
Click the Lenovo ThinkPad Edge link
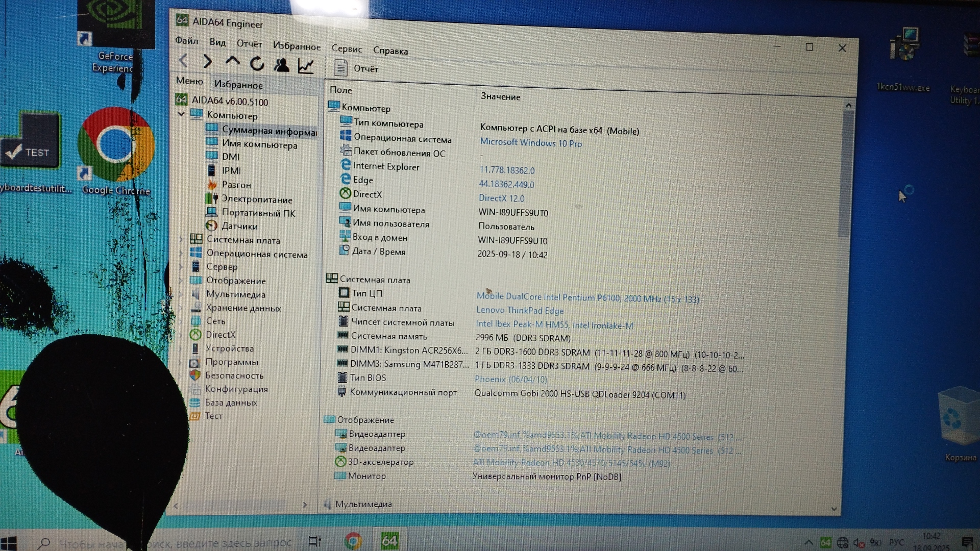(x=520, y=310)
